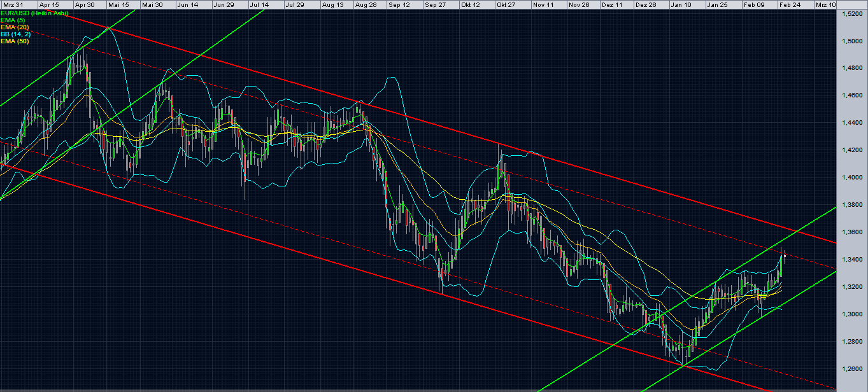Click the Mai 15 date label

coord(118,4)
